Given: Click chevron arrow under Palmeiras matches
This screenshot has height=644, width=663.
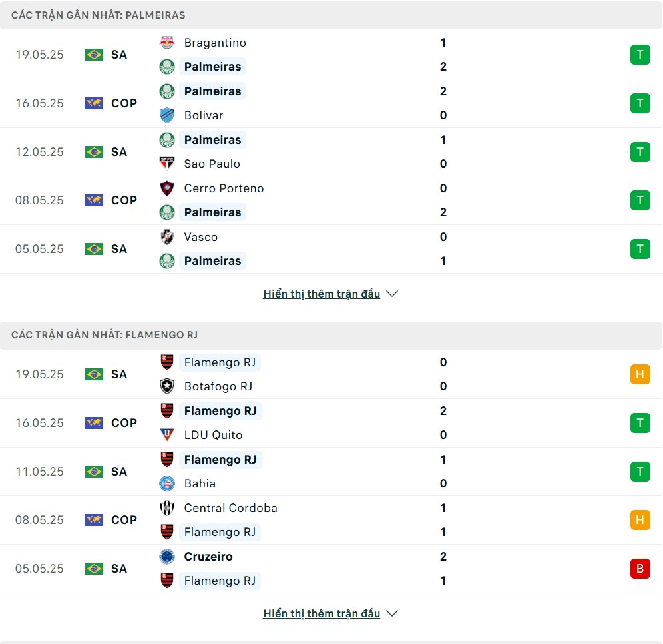Looking at the screenshot, I should tap(392, 294).
